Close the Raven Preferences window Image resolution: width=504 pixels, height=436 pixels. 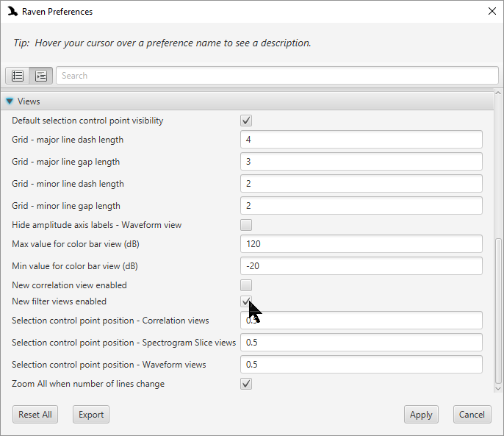point(492,11)
